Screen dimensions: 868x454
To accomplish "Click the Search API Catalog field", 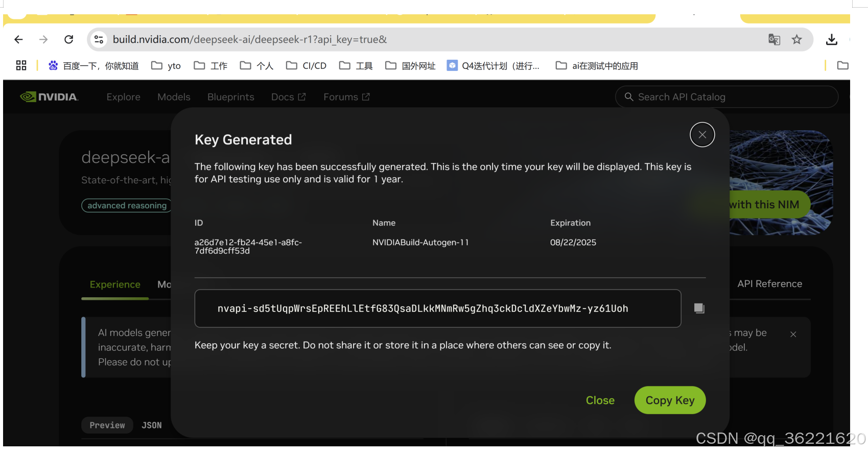I will pyautogui.click(x=726, y=97).
